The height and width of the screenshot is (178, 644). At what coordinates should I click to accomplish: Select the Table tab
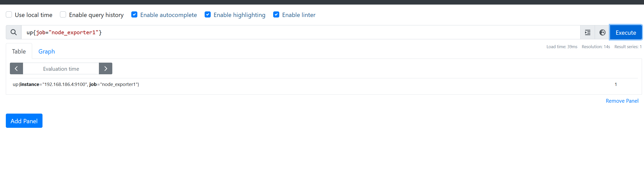[x=19, y=51]
